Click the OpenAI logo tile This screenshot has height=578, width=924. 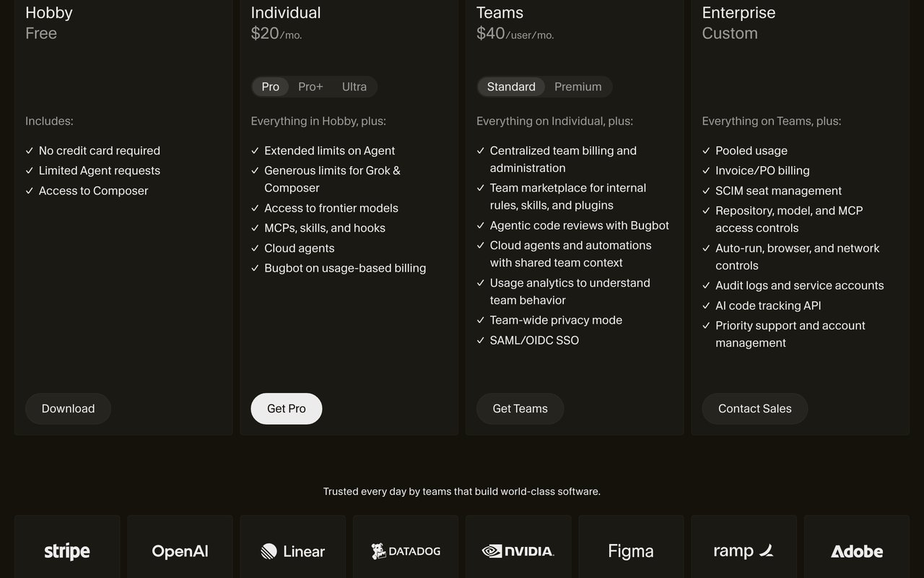pos(180,547)
